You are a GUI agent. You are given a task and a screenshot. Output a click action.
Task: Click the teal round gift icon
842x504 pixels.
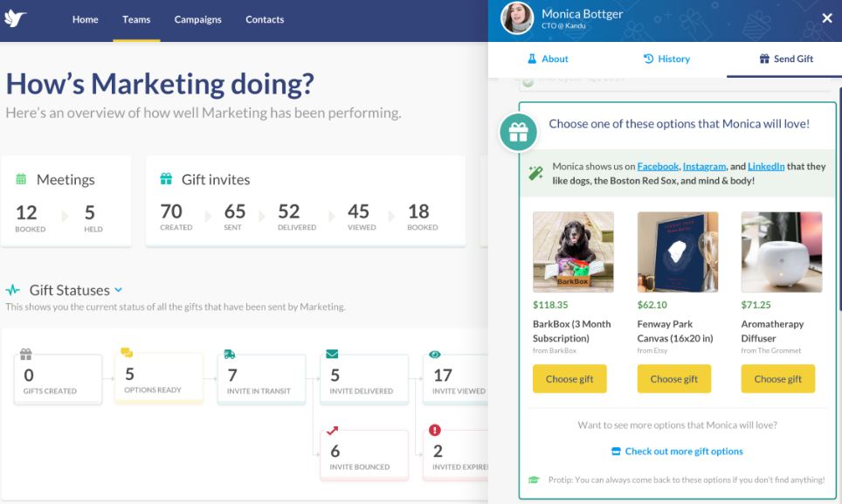pos(518,132)
